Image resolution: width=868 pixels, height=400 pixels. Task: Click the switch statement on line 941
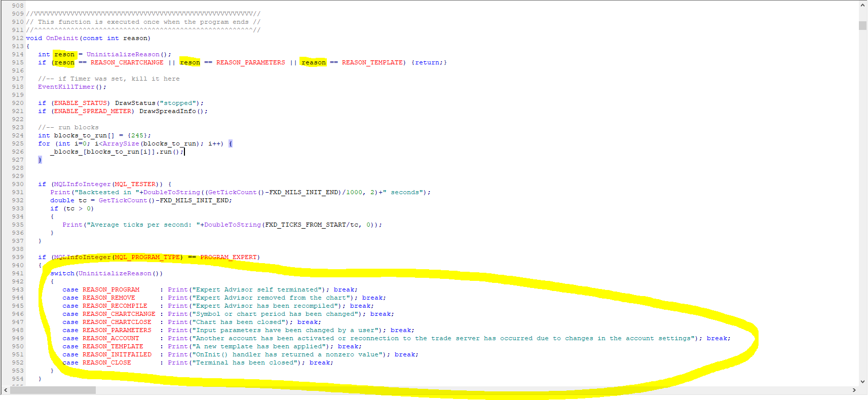point(106,273)
